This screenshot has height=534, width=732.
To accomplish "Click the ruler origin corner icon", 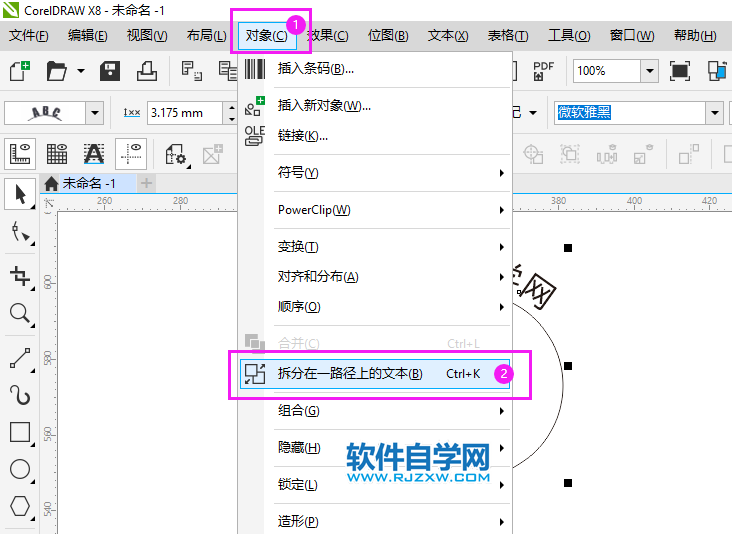I will tap(49, 204).
